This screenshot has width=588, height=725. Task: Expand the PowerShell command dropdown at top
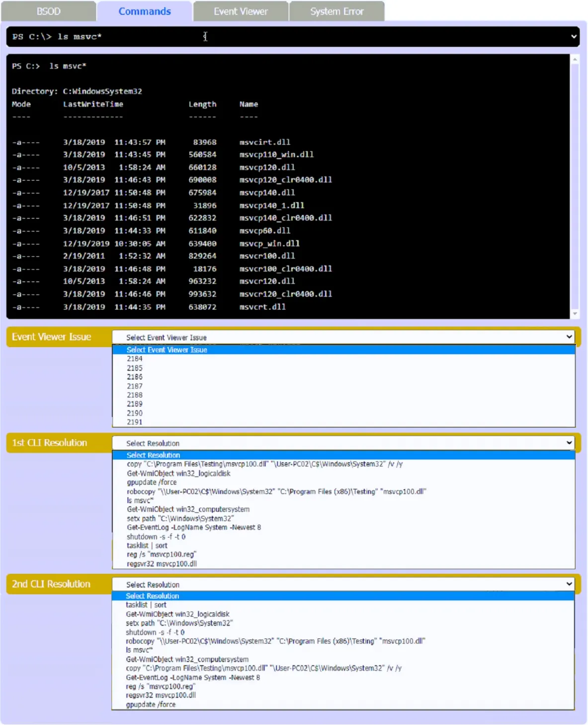point(293,37)
